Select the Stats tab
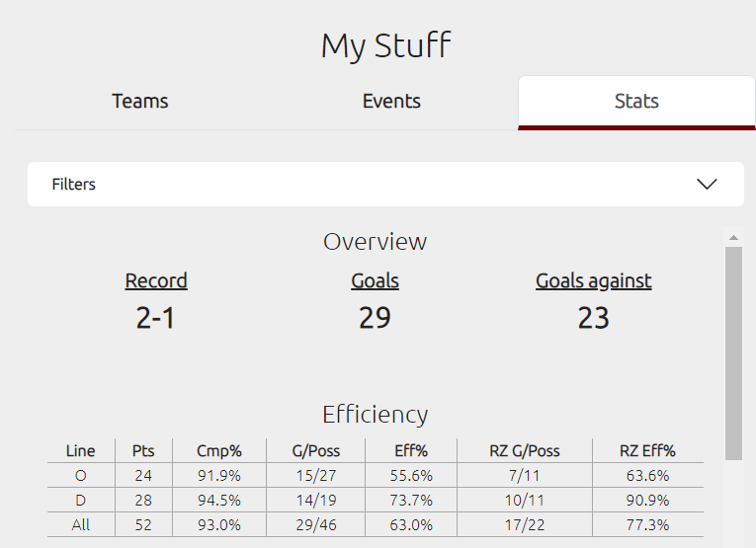756x548 pixels. click(636, 102)
